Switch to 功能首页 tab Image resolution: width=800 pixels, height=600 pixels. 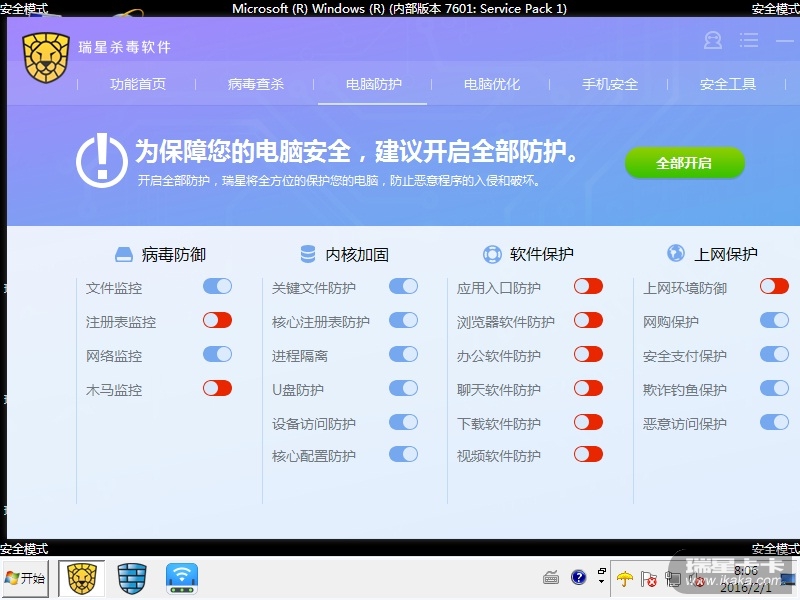click(x=138, y=84)
